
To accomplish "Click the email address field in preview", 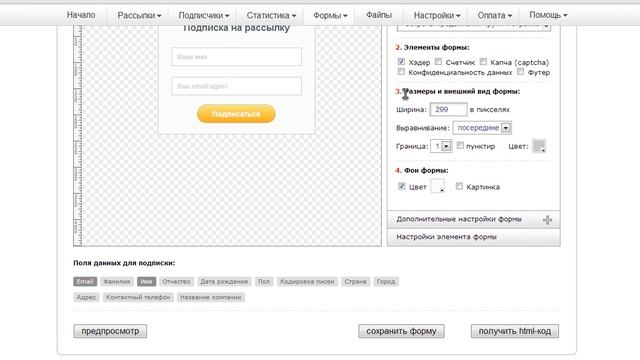I will [236, 86].
